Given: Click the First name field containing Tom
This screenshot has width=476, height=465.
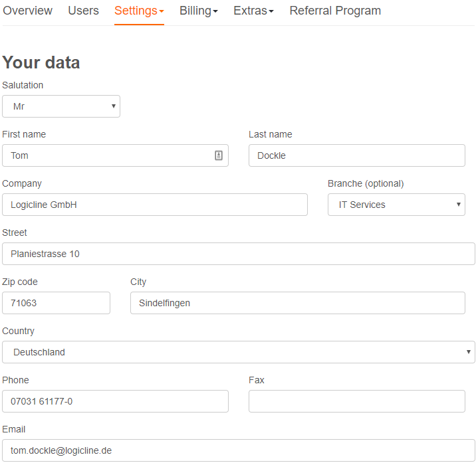Looking at the screenshot, I should coord(116,155).
